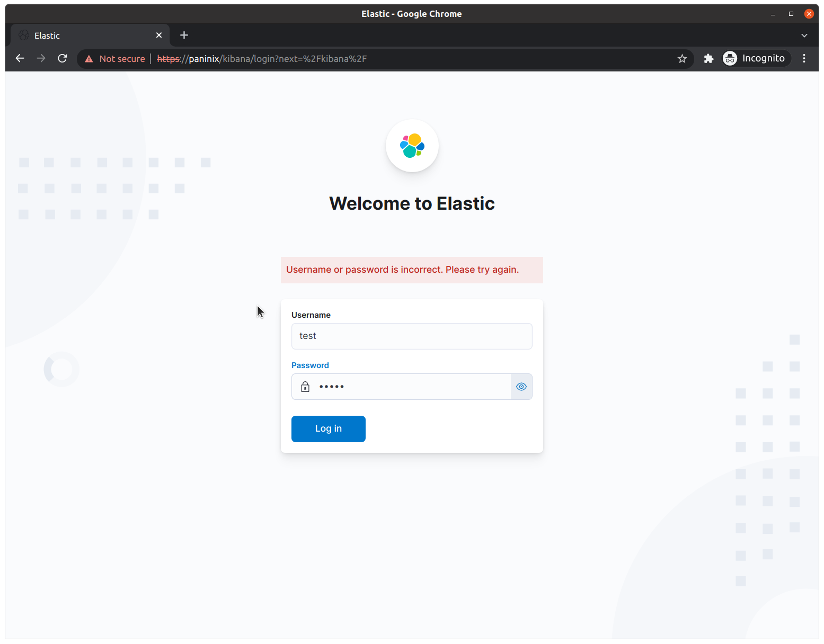Close the Elastic tab
Screen dimensions: 824x644
(159, 35)
